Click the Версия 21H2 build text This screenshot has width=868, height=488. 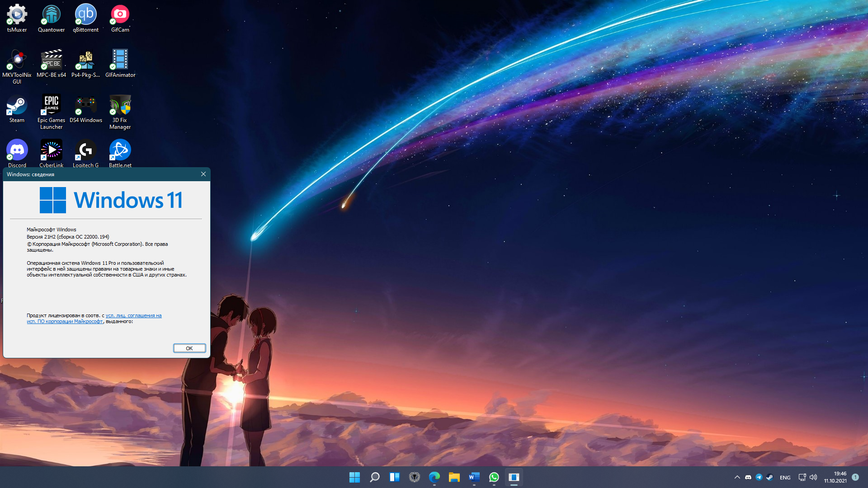(x=68, y=237)
